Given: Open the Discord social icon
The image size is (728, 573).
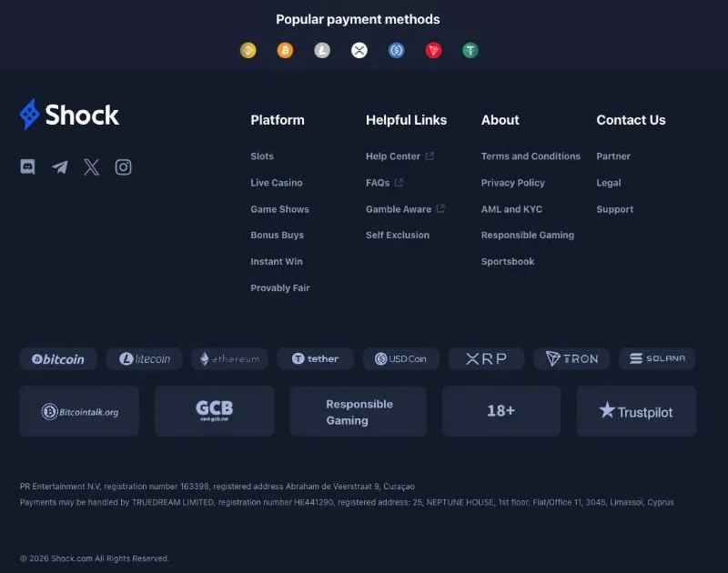Looking at the screenshot, I should tap(28, 166).
